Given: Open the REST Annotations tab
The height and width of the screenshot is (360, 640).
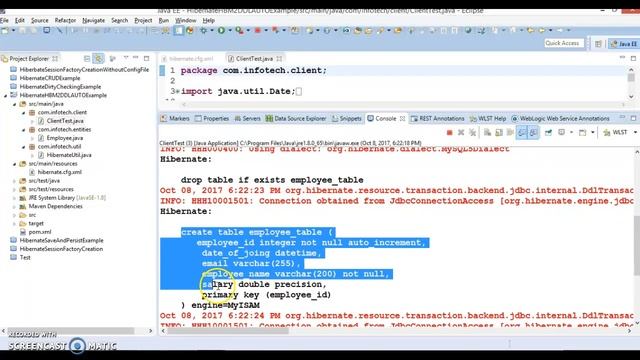Looking at the screenshot, I should pos(438,118).
